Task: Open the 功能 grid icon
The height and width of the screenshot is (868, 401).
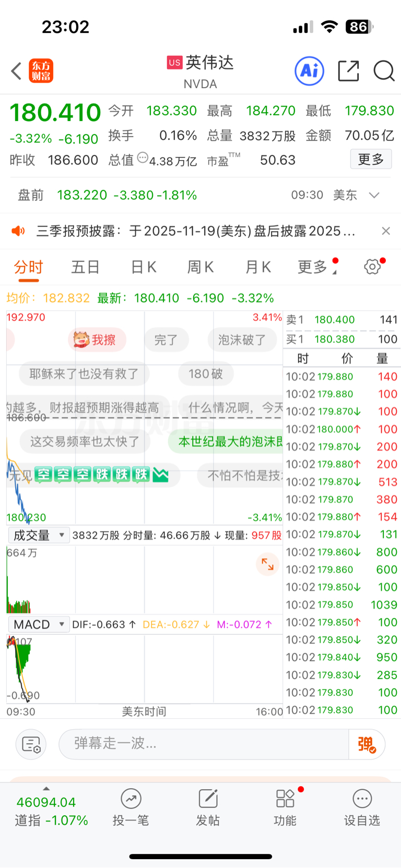Action: coord(285,799)
